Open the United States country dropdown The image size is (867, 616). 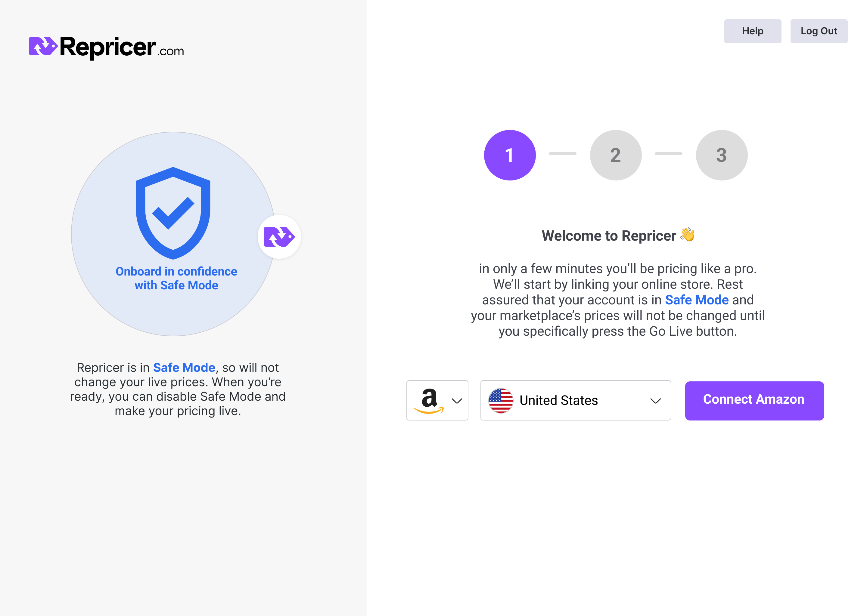tap(576, 401)
